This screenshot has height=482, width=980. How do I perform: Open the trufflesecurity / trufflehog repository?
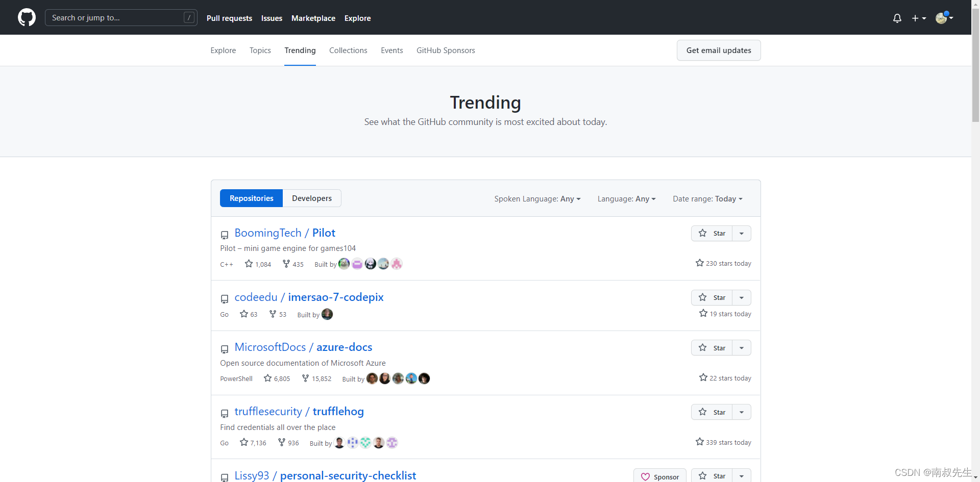click(299, 412)
